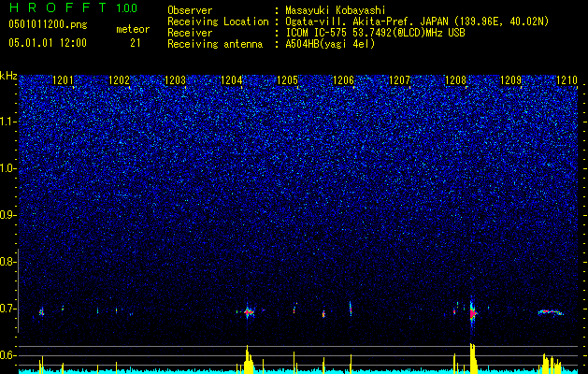Click the long curved echo between 1209 and 1210

pyautogui.click(x=551, y=312)
